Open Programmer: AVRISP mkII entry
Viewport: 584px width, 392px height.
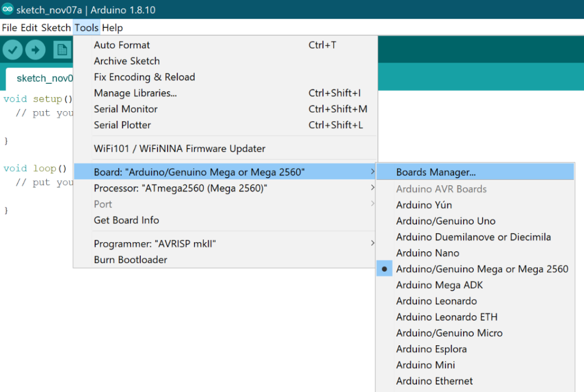(x=225, y=244)
